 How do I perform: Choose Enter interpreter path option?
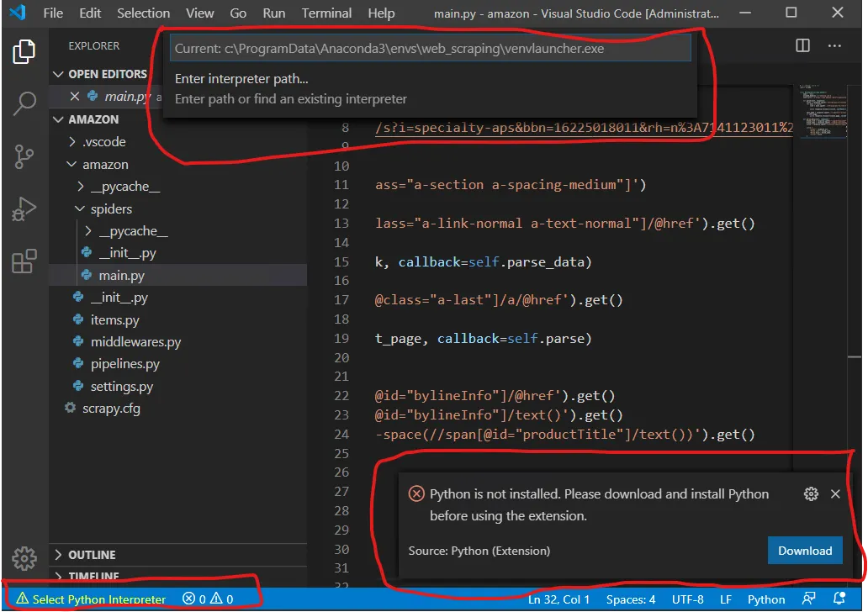click(x=430, y=88)
